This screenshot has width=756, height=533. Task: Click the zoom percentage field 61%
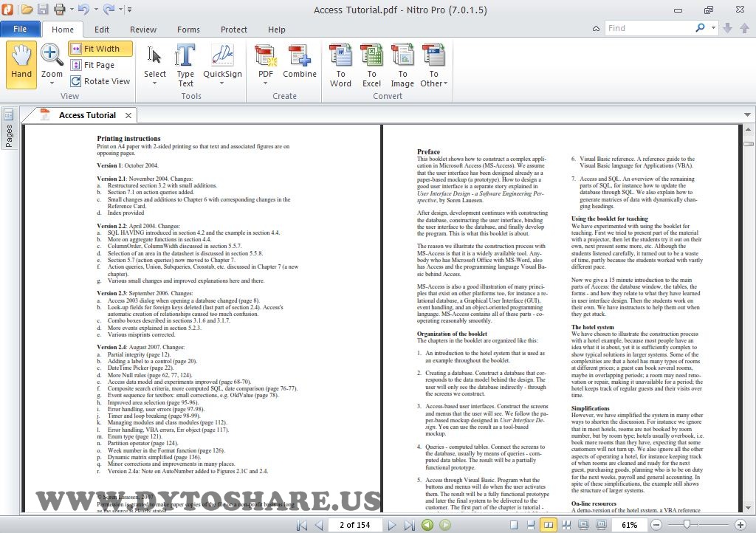(629, 525)
